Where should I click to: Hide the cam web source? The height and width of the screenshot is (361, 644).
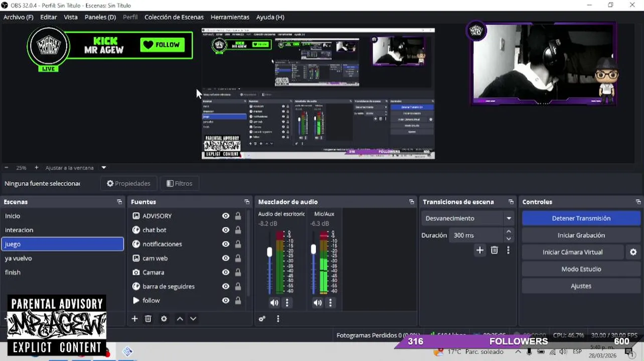point(226,258)
